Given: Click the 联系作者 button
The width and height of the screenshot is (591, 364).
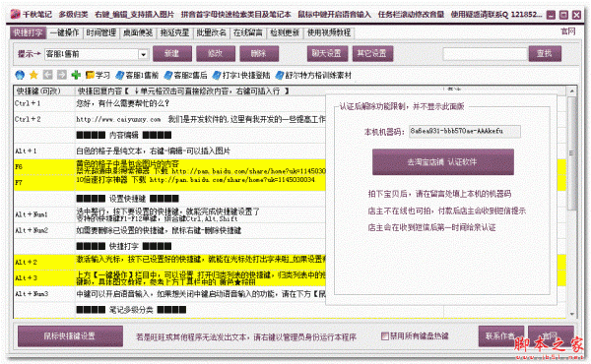Looking at the screenshot, I should [x=500, y=335].
